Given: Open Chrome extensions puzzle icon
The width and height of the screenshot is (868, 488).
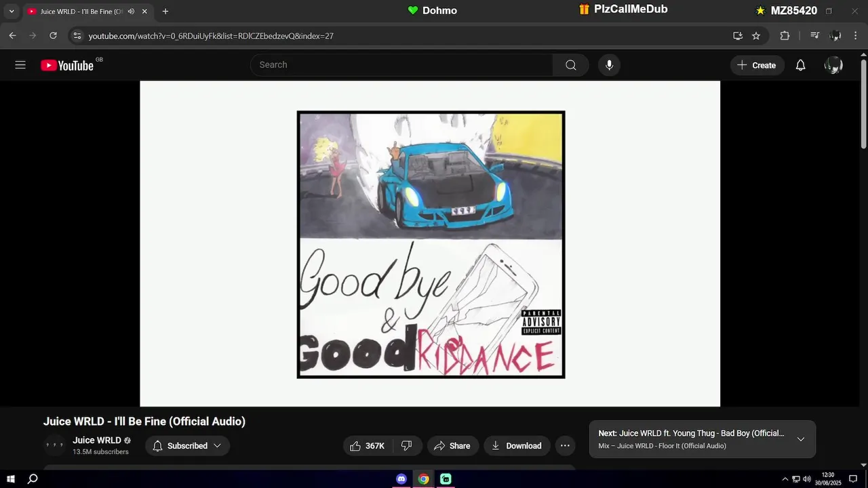Looking at the screenshot, I should [x=785, y=36].
